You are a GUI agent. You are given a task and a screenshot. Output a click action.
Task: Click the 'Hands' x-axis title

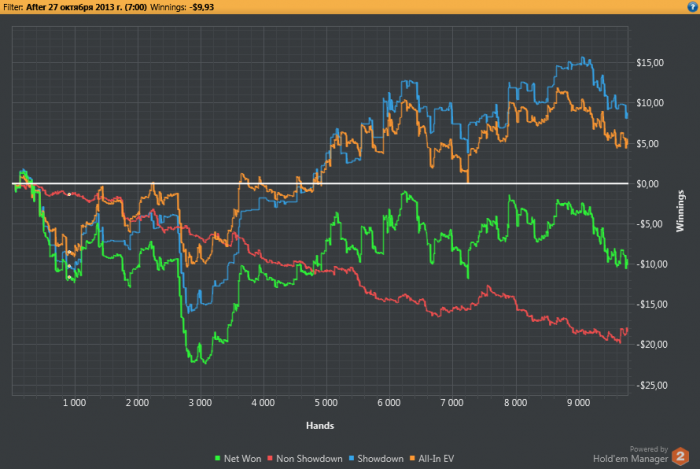click(x=320, y=426)
